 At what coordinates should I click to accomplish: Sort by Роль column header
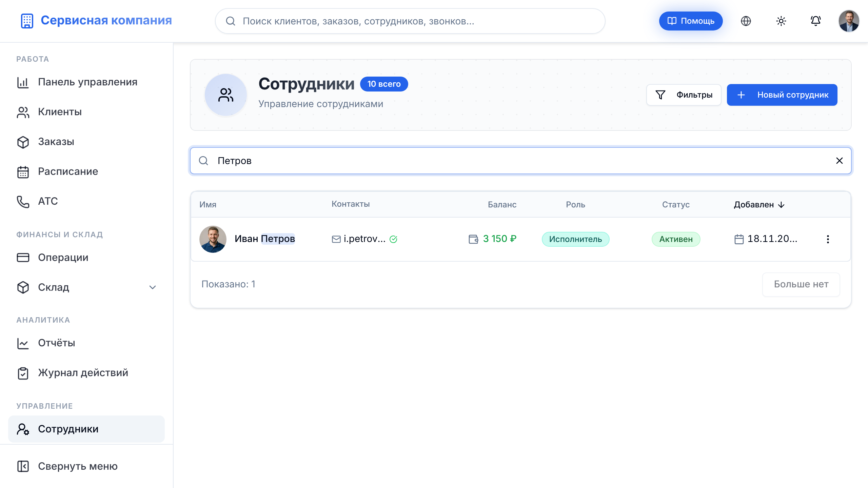tap(575, 205)
